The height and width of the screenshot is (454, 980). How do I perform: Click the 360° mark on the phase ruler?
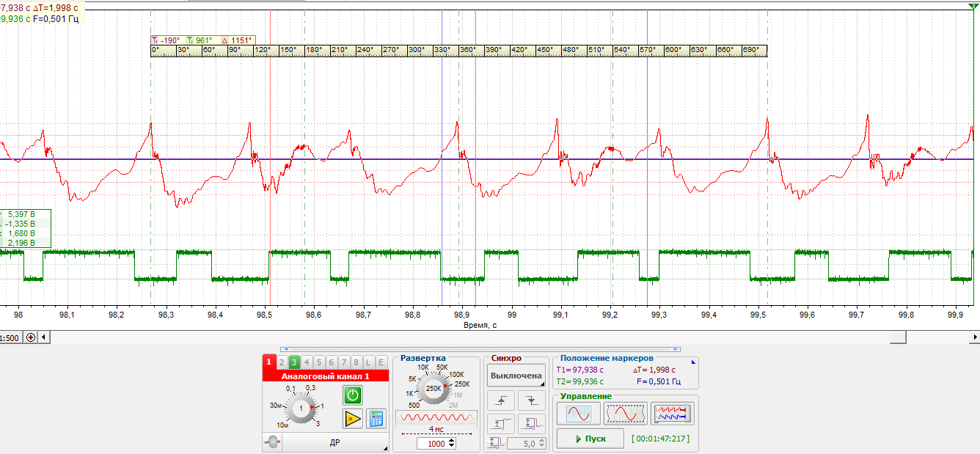point(467,51)
